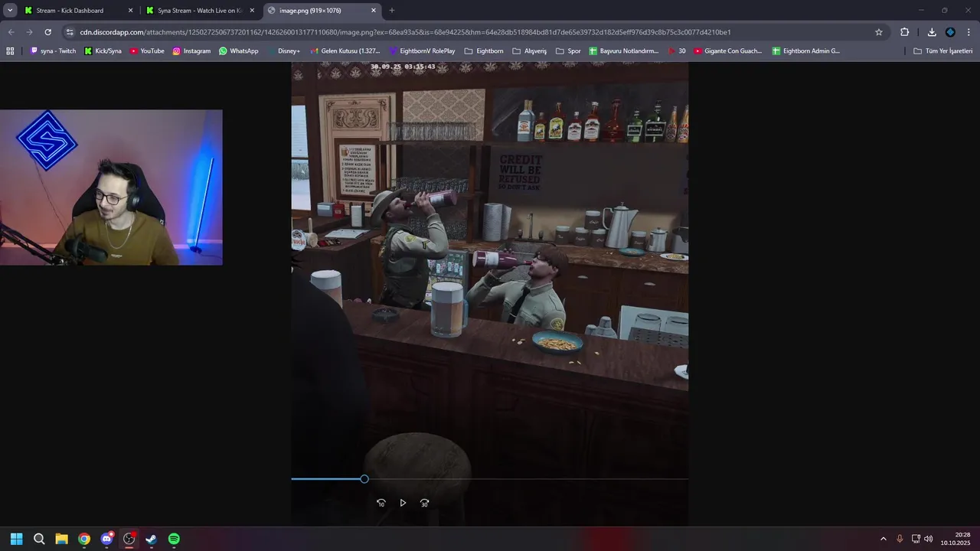Image resolution: width=980 pixels, height=551 pixels.
Task: Expand the Spor bookmark folder
Action: (x=568, y=51)
